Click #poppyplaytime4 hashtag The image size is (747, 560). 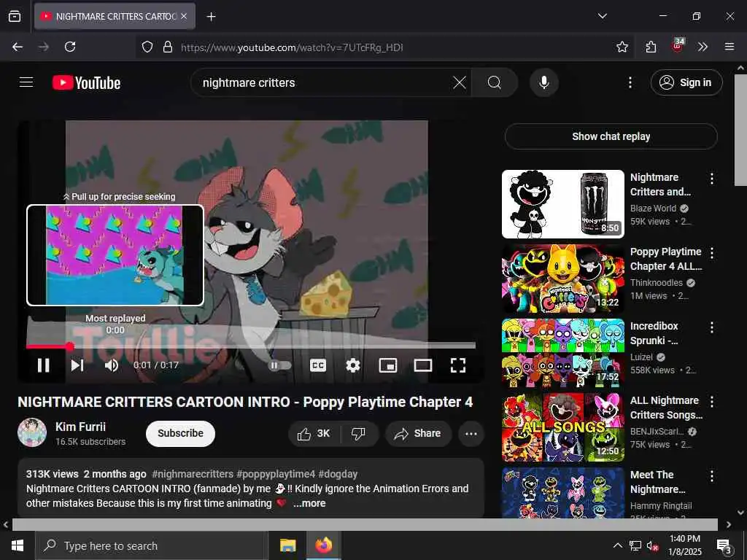coord(276,474)
